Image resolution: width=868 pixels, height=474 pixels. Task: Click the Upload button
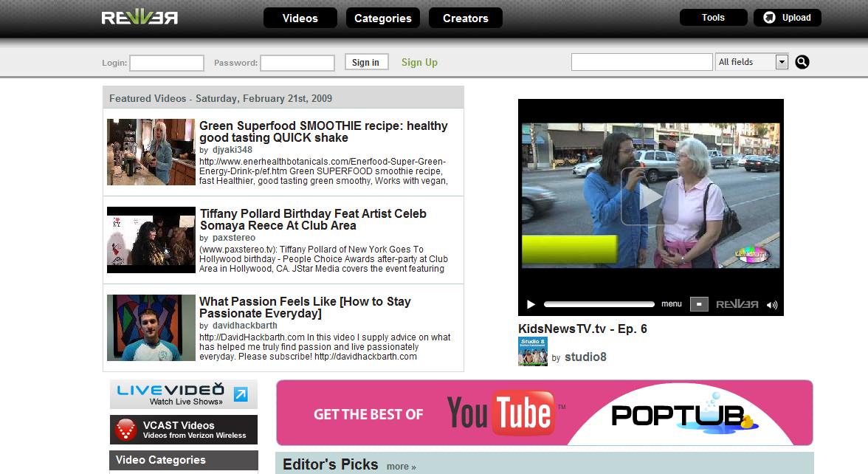(x=787, y=18)
